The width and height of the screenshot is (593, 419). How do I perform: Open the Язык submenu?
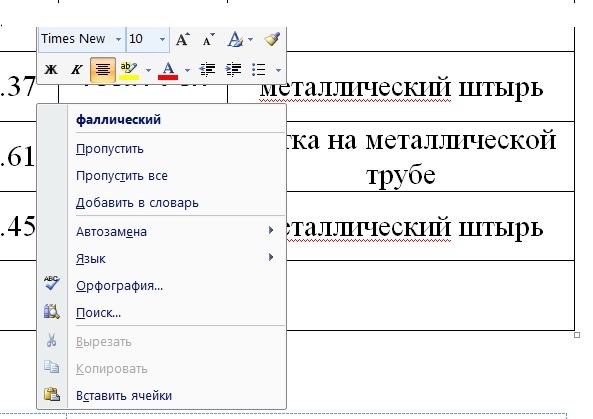[x=176, y=259]
